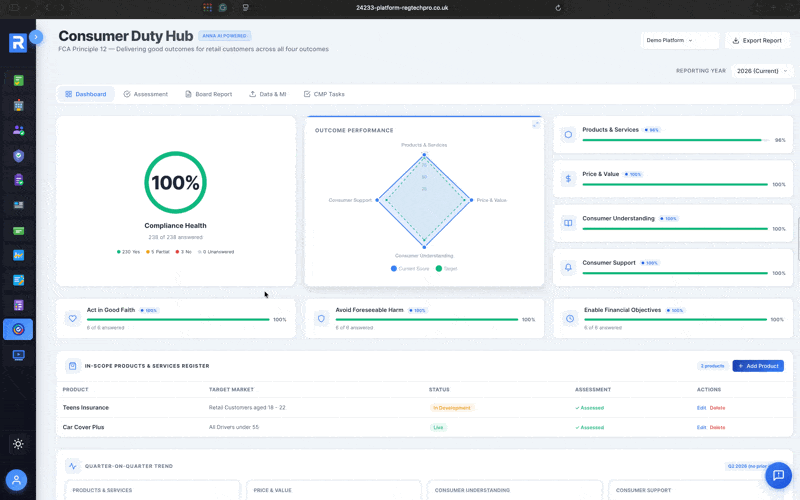Delete the Car Cover Plus product

[717, 428]
